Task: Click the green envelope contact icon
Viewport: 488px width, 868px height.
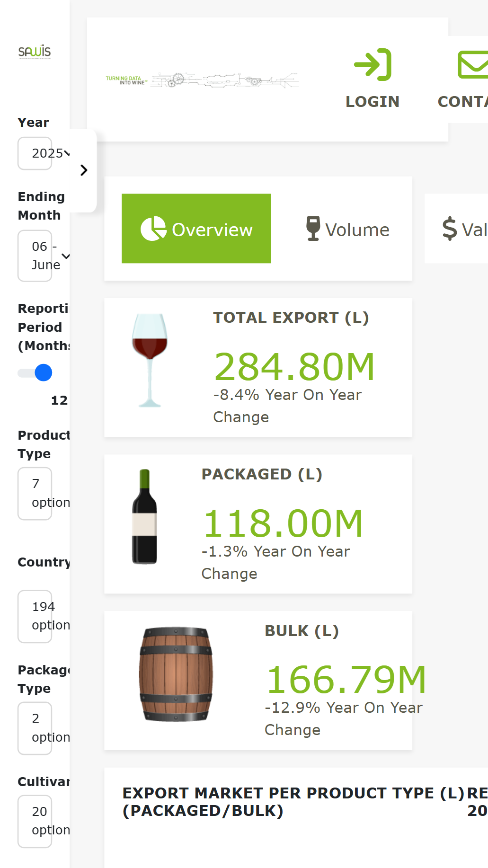Action: [473, 64]
